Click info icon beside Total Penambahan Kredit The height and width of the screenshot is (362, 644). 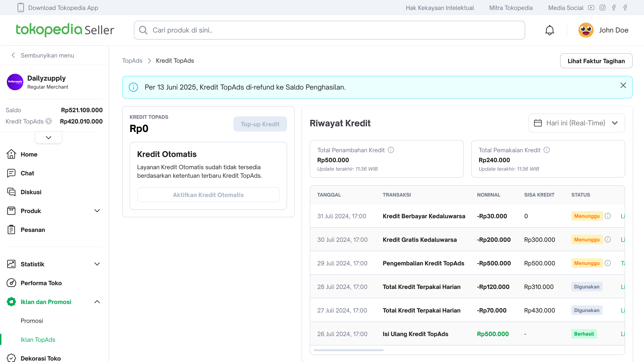click(391, 150)
